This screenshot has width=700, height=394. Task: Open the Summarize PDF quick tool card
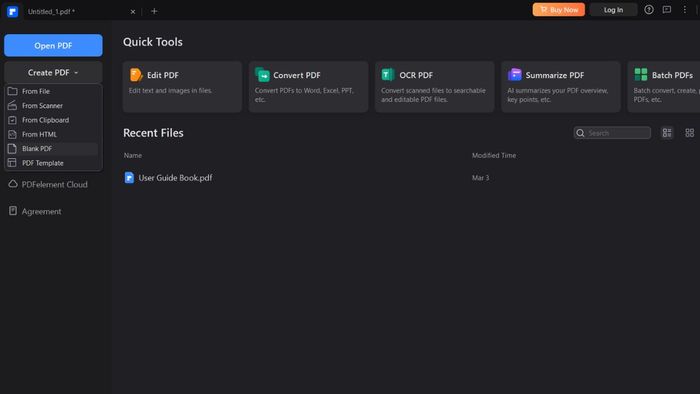tap(561, 87)
